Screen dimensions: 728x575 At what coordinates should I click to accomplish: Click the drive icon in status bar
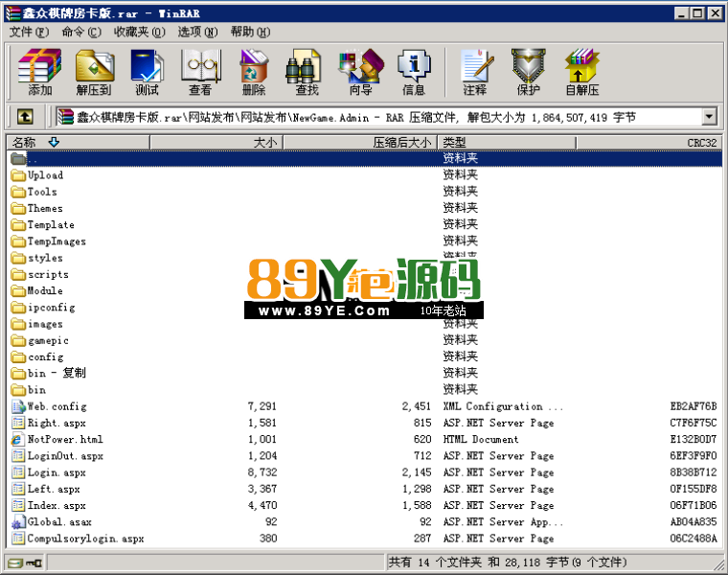(15, 563)
